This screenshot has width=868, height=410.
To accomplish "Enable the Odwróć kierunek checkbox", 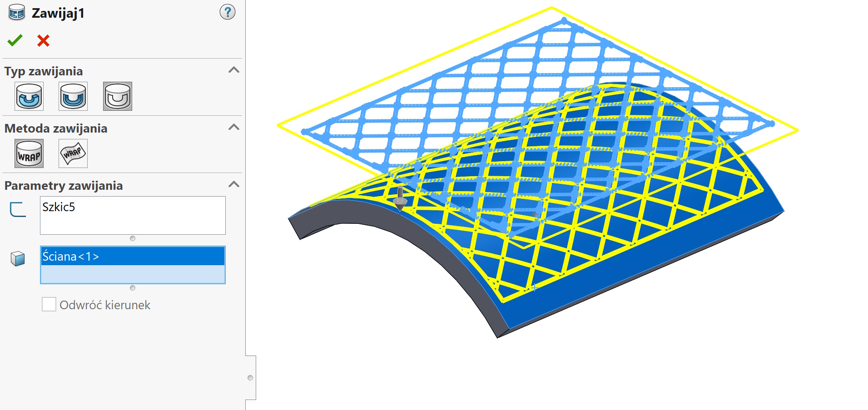I will [x=49, y=304].
